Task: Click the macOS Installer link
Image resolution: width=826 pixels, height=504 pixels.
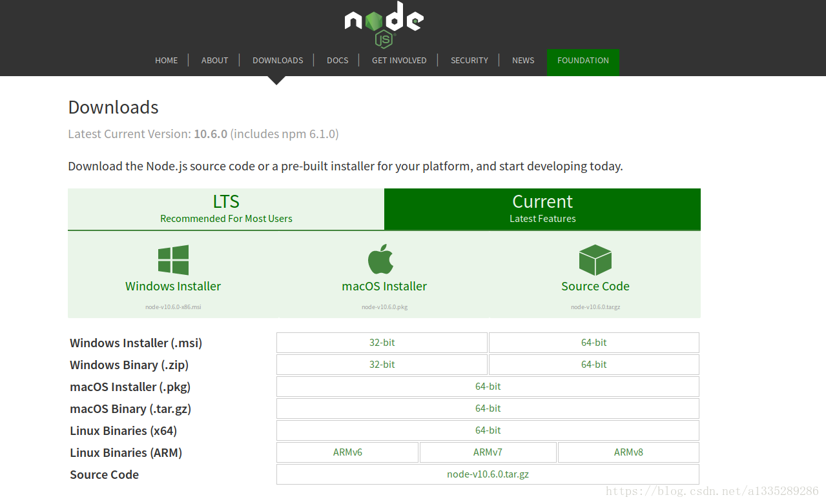Action: [384, 286]
